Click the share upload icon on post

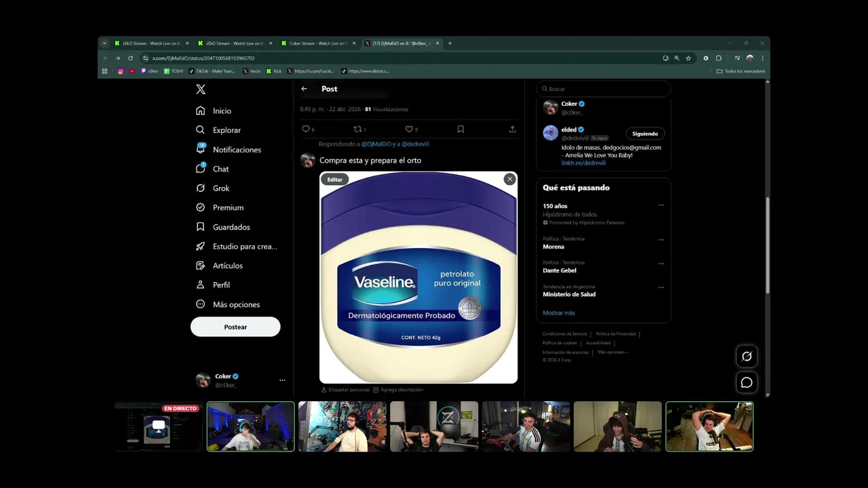tap(512, 129)
